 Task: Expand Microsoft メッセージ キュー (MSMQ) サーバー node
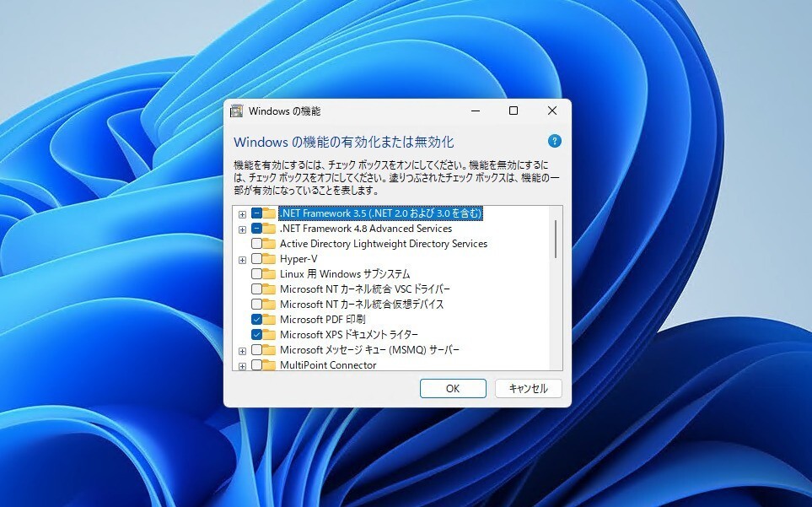(x=242, y=351)
